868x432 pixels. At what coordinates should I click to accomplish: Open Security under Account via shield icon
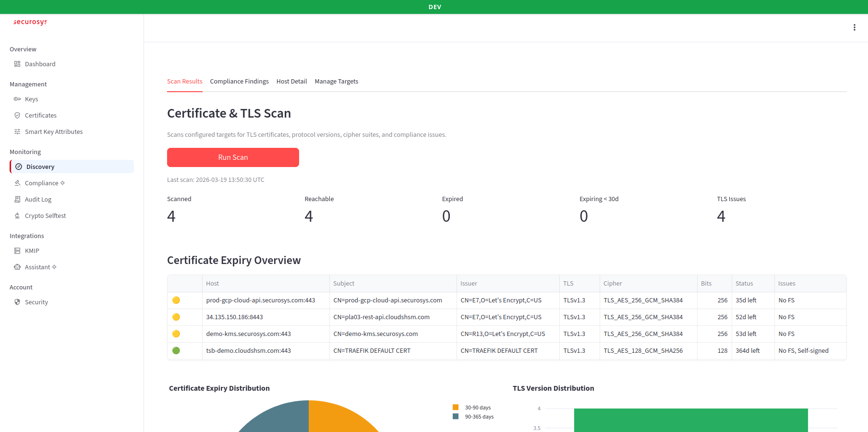tap(17, 302)
